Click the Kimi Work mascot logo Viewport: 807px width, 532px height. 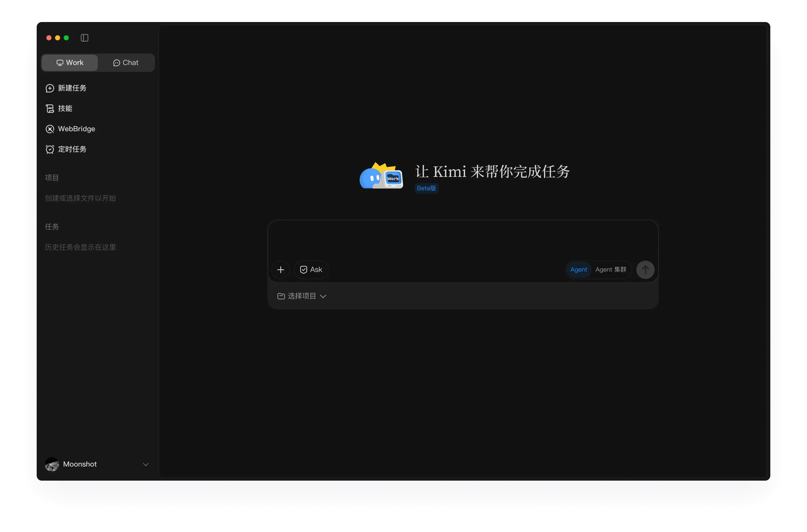coord(382,175)
